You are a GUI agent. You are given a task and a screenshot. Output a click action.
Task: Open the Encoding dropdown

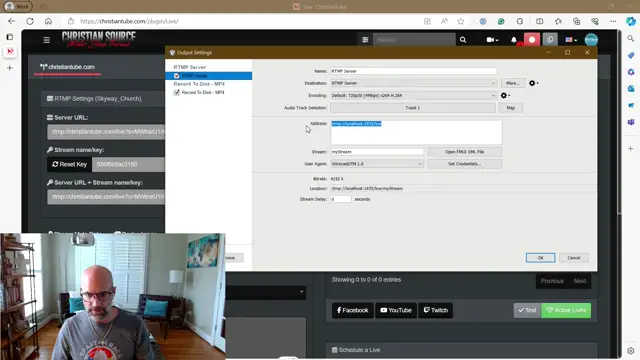point(413,96)
